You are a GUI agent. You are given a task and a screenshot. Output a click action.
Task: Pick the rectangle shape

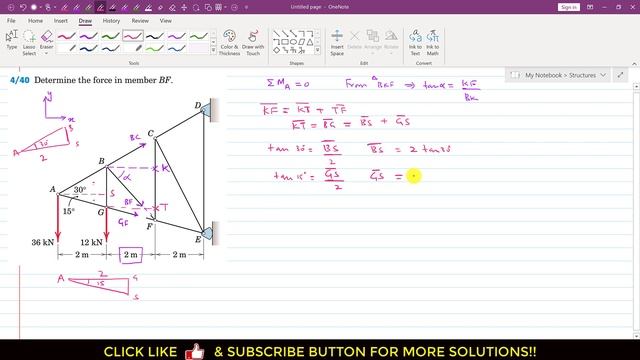click(x=285, y=42)
